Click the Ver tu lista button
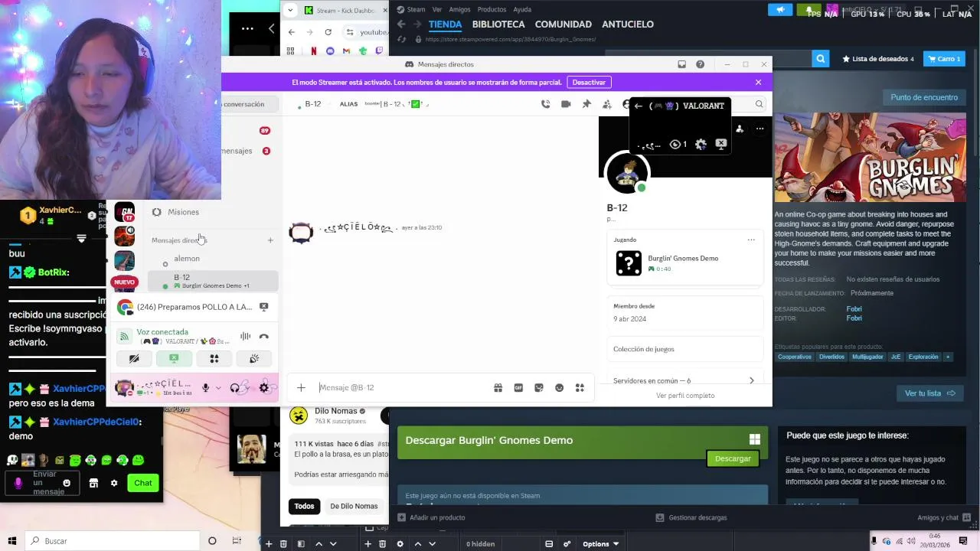The image size is (980, 551). tap(930, 393)
